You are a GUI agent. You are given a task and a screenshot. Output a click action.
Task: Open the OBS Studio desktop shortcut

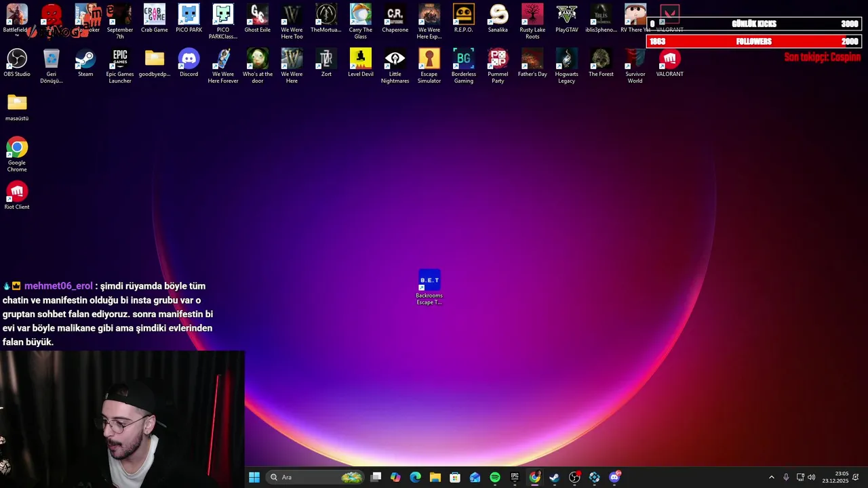(x=17, y=63)
